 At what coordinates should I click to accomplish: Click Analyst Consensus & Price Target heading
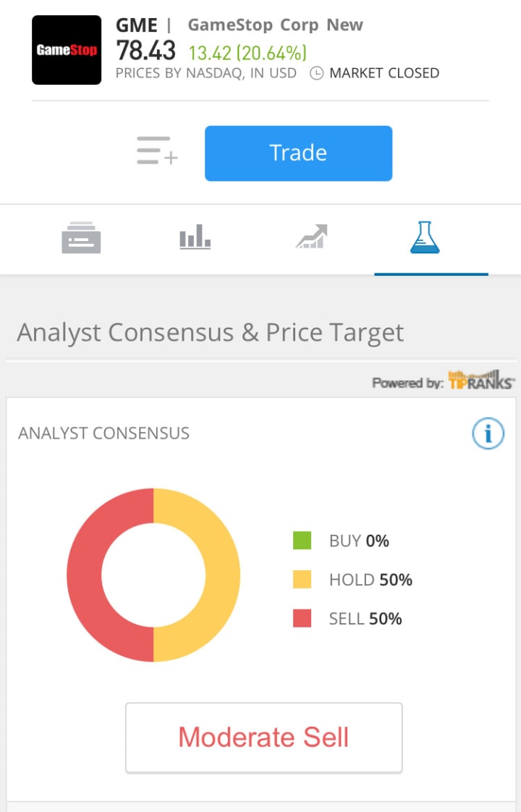point(210,333)
